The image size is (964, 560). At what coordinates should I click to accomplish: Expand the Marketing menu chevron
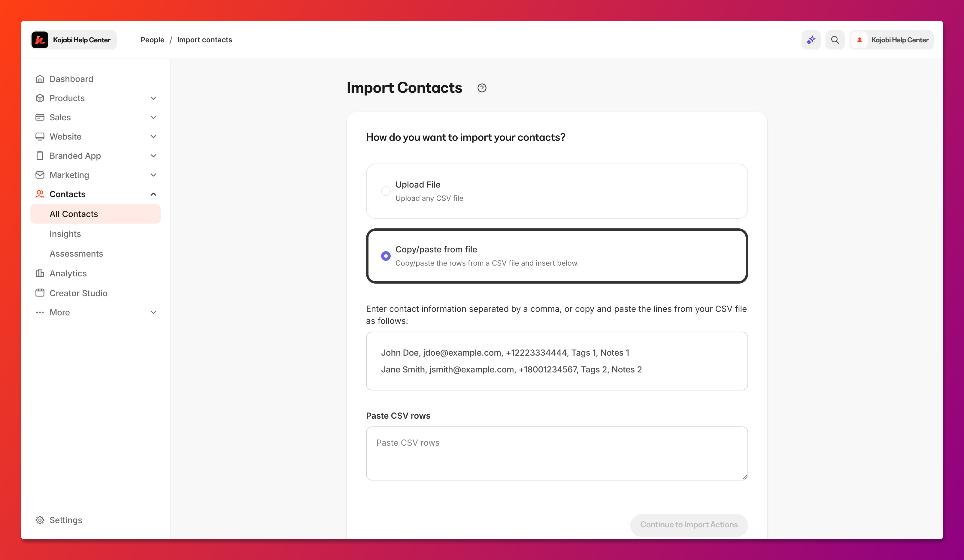153,175
